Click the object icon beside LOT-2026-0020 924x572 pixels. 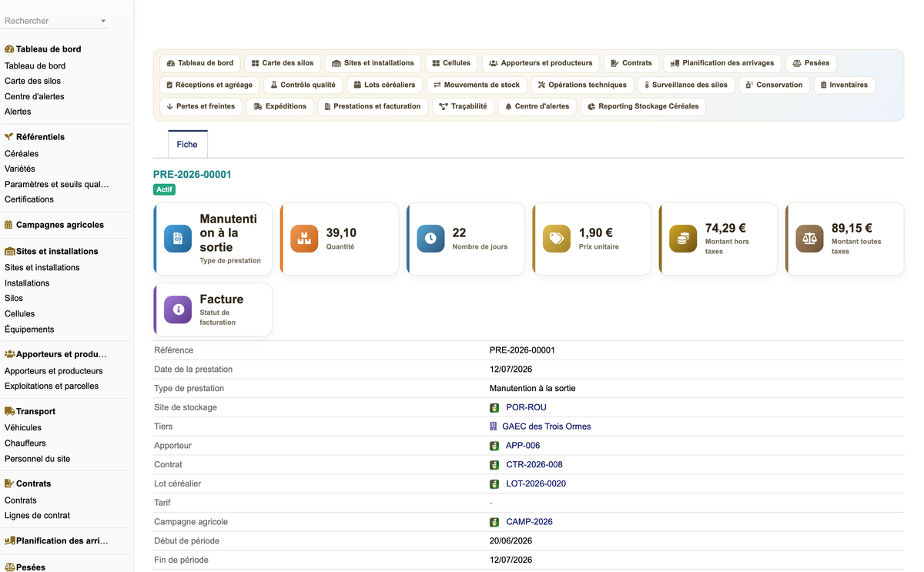(x=494, y=484)
